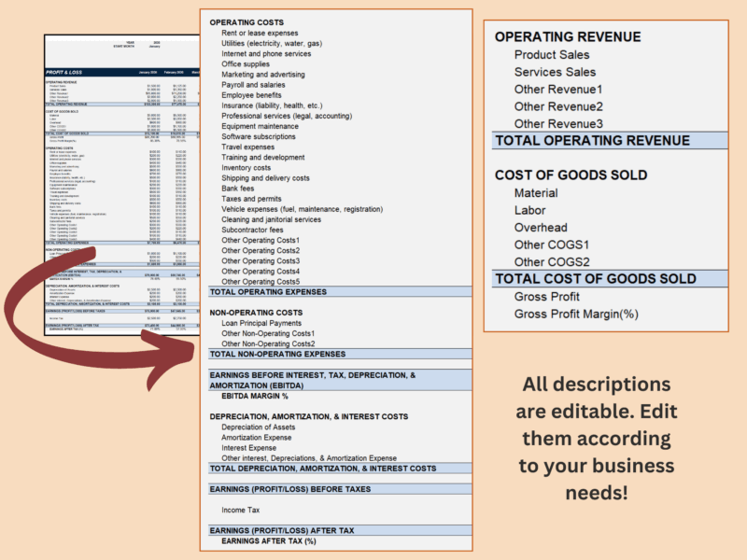Select the 'COST OF GOODS SOLD' heading

tap(571, 175)
